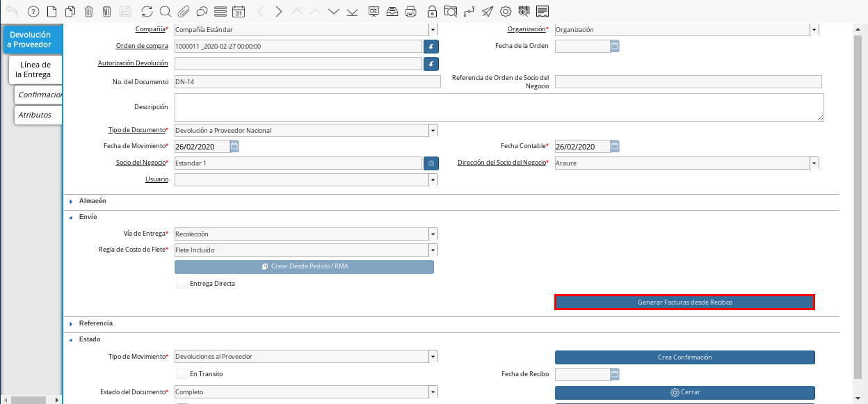
Task: Toggle the En Transito checkbox
Action: [182, 374]
